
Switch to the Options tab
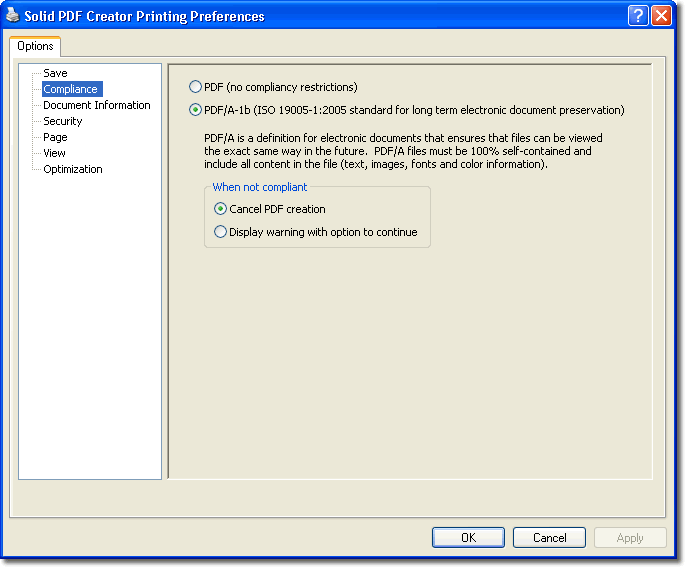[35, 46]
